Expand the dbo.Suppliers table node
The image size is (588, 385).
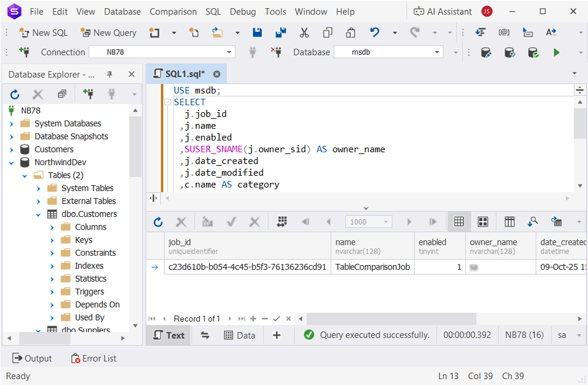click(38, 330)
